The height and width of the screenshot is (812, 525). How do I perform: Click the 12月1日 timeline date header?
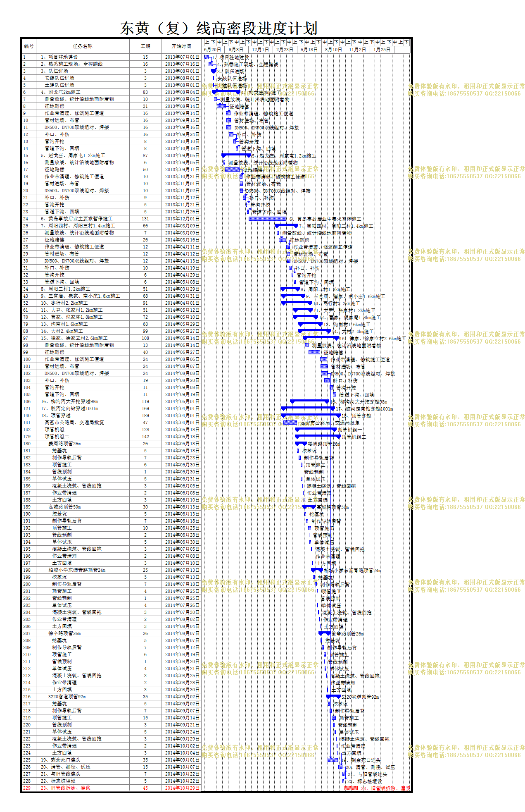pyautogui.click(x=260, y=50)
